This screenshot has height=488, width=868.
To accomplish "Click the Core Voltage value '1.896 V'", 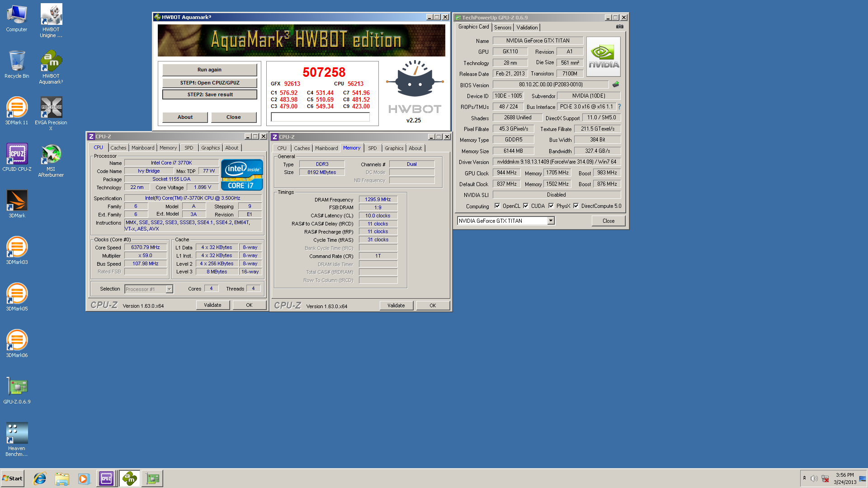I will 203,187.
